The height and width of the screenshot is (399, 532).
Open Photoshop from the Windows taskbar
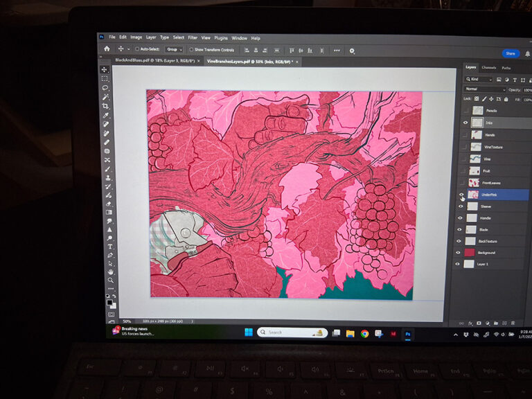point(408,333)
